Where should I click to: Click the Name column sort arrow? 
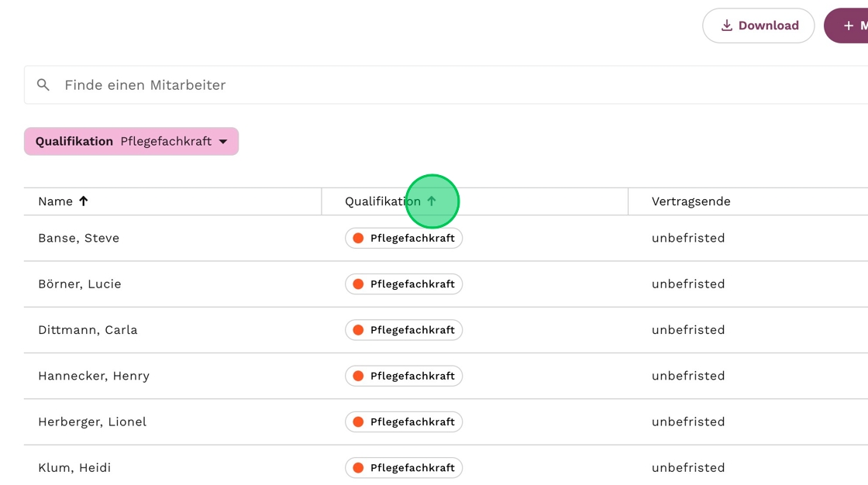pyautogui.click(x=84, y=201)
